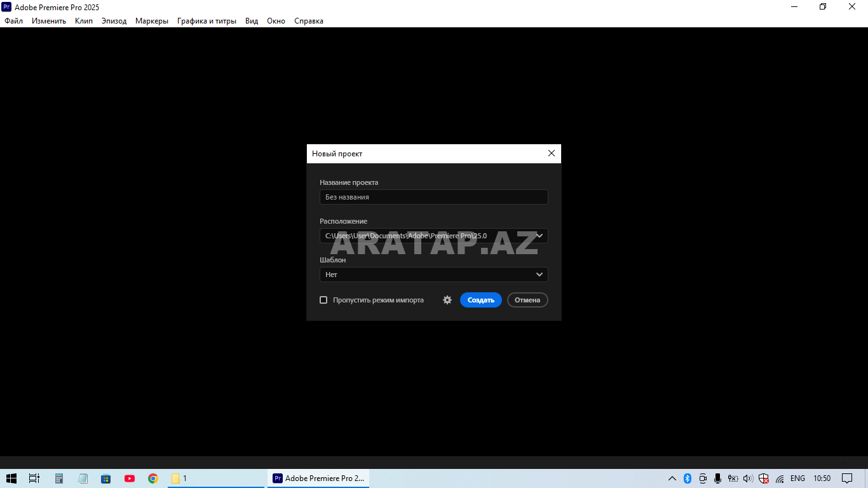868x488 pixels.
Task: Open Bluetooth tray icon
Action: 688,478
